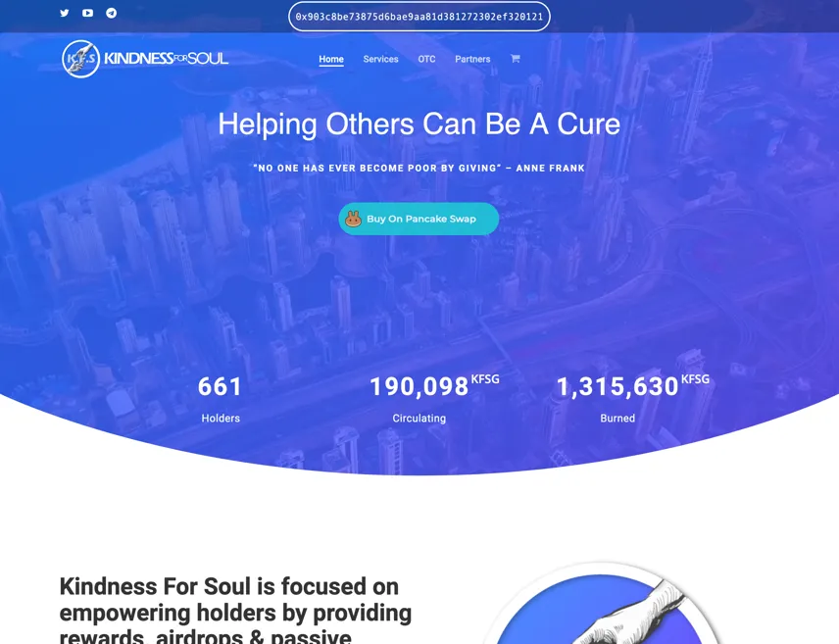Image resolution: width=839 pixels, height=644 pixels.
Task: Click the contract address pill 0x903c8be...
Action: click(419, 17)
